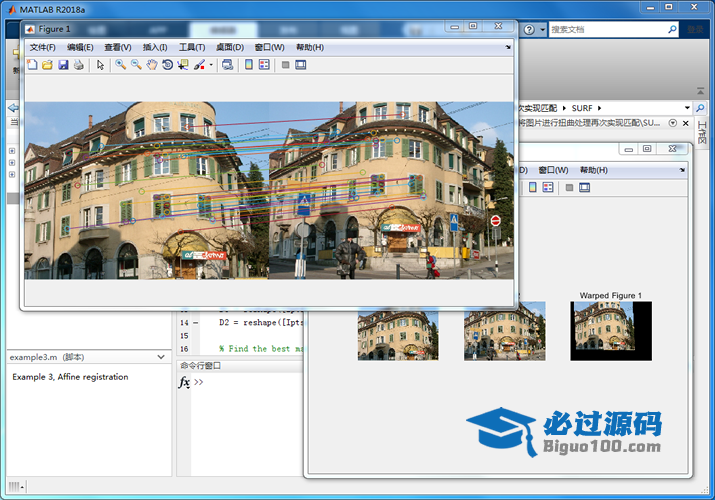Dock the rear figure window via arrow icon
This screenshot has height=500, width=715.
(x=682, y=170)
